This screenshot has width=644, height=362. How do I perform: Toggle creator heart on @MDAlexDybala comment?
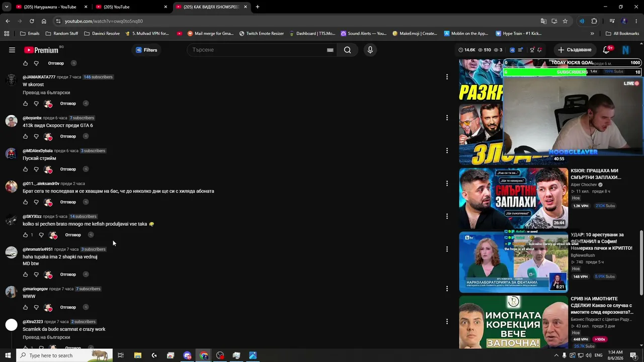pyautogui.click(x=48, y=169)
